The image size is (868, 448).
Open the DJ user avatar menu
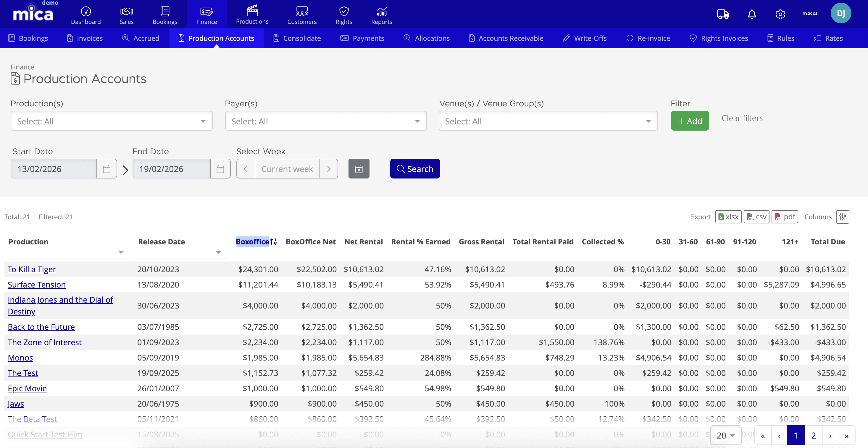click(x=841, y=13)
